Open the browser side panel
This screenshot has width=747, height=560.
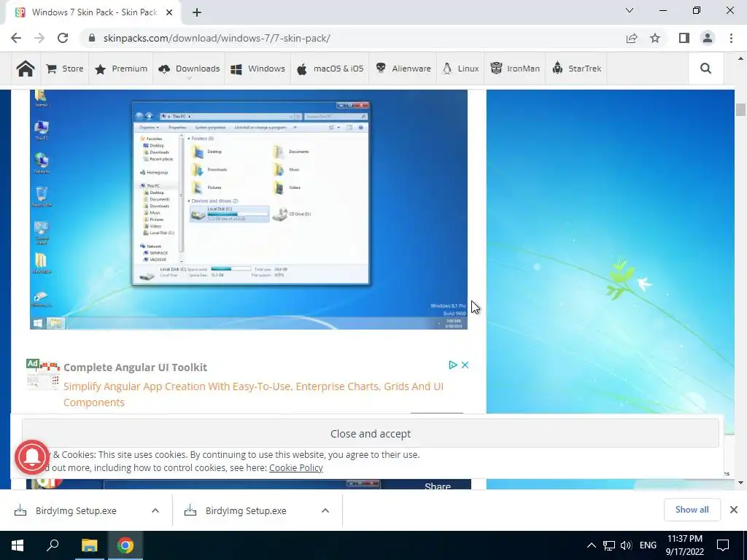(x=684, y=38)
